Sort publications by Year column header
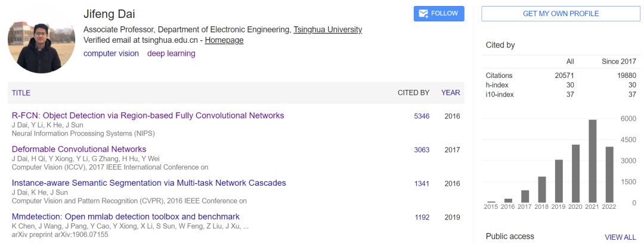 pyautogui.click(x=450, y=93)
